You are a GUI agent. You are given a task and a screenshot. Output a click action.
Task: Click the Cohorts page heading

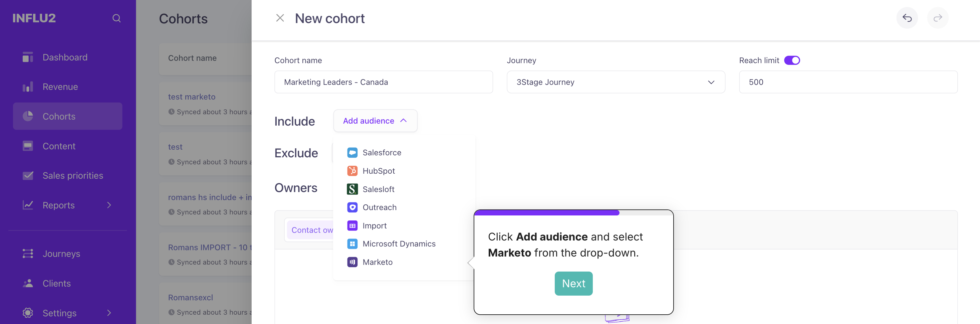183,19
